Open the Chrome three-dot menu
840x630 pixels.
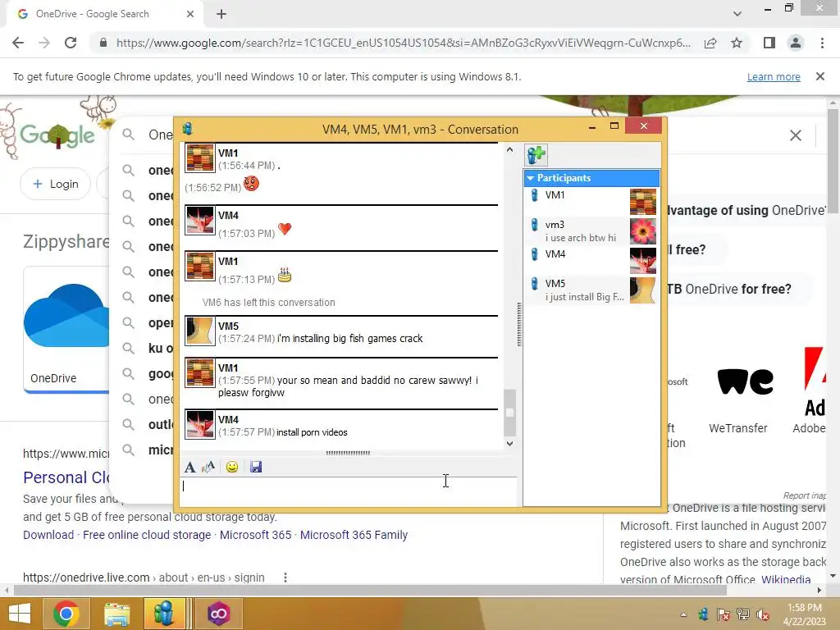(822, 43)
